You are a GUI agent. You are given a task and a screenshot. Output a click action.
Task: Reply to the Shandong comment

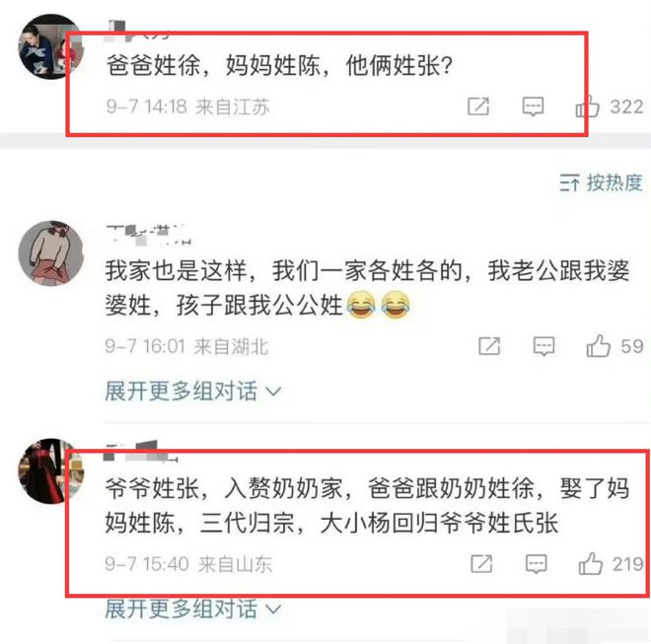[536, 564]
